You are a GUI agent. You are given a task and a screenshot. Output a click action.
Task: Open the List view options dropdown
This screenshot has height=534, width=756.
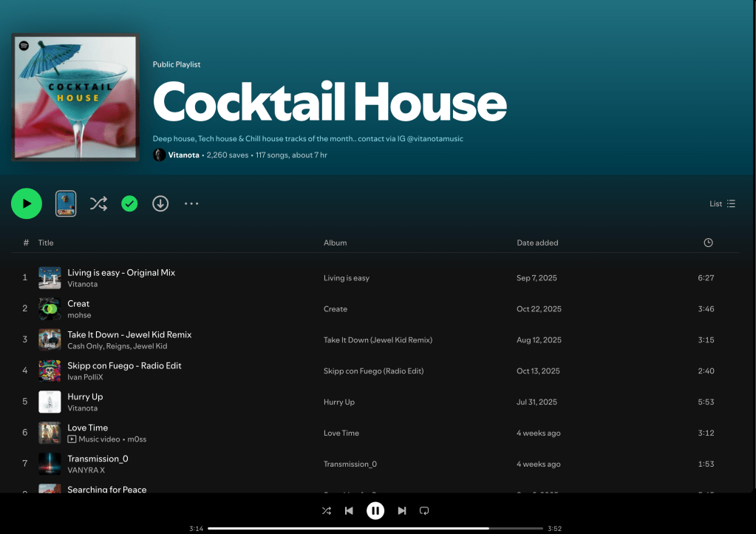[722, 203]
